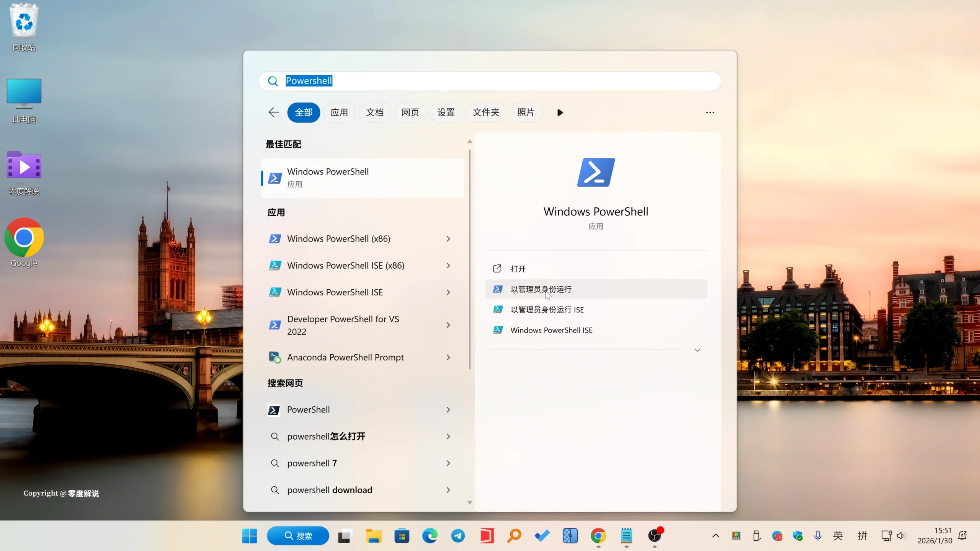Switch to the 文档 search filter tab

coord(374,112)
